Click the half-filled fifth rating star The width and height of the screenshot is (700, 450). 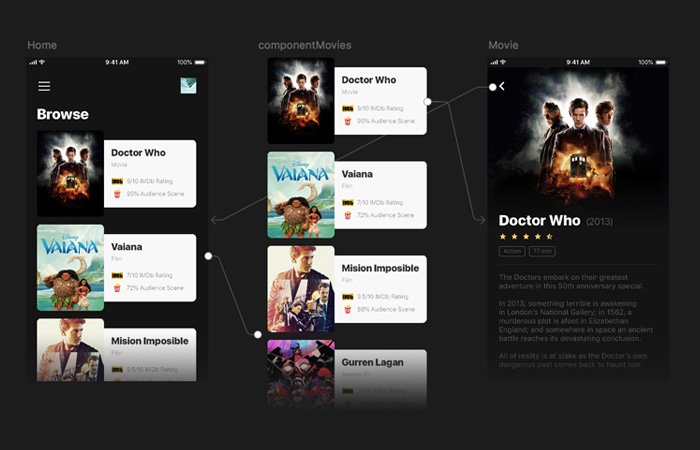pos(550,237)
